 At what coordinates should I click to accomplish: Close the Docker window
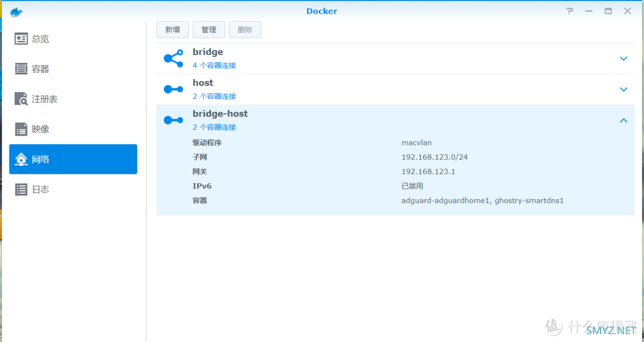click(627, 11)
